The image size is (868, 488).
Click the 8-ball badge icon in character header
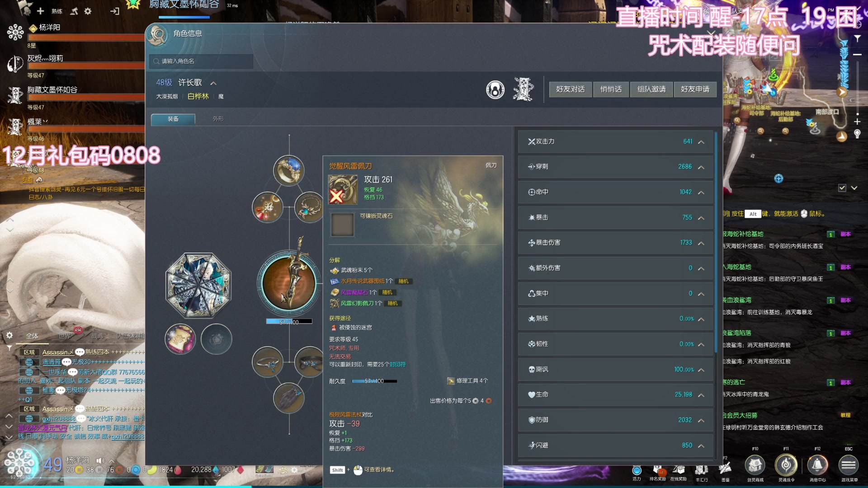(495, 89)
